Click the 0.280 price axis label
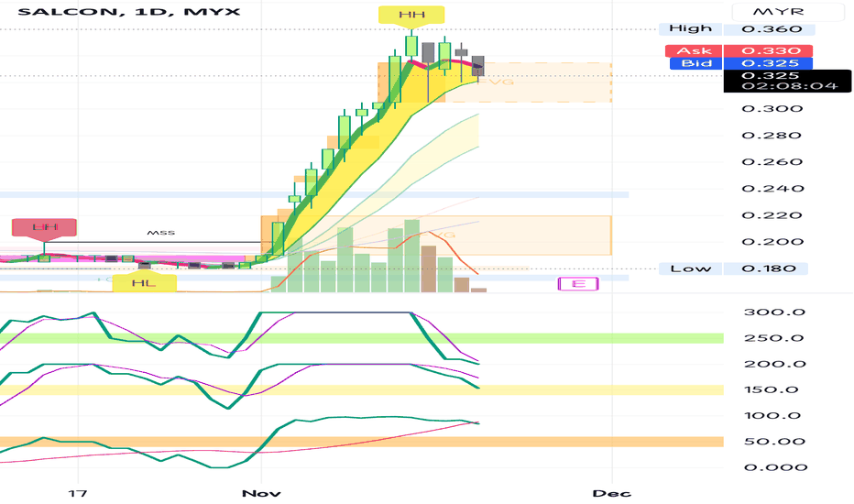 coord(772,135)
